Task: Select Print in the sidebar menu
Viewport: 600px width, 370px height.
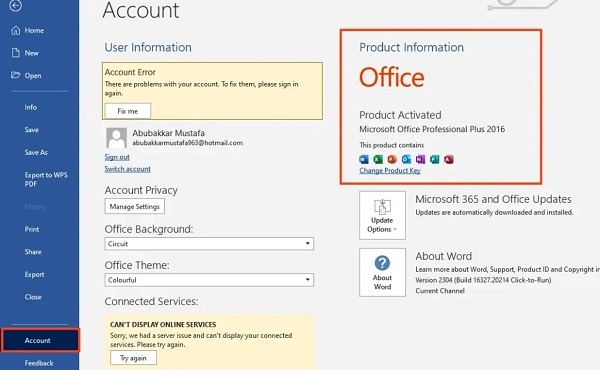Action: (32, 229)
